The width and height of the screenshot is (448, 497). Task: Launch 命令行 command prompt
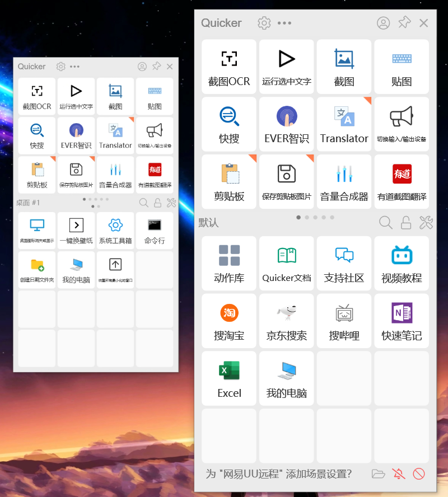pos(155,231)
